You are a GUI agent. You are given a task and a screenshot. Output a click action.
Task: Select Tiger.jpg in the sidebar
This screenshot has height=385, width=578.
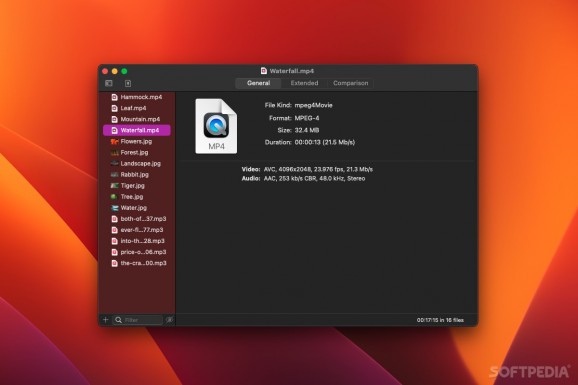(137, 185)
